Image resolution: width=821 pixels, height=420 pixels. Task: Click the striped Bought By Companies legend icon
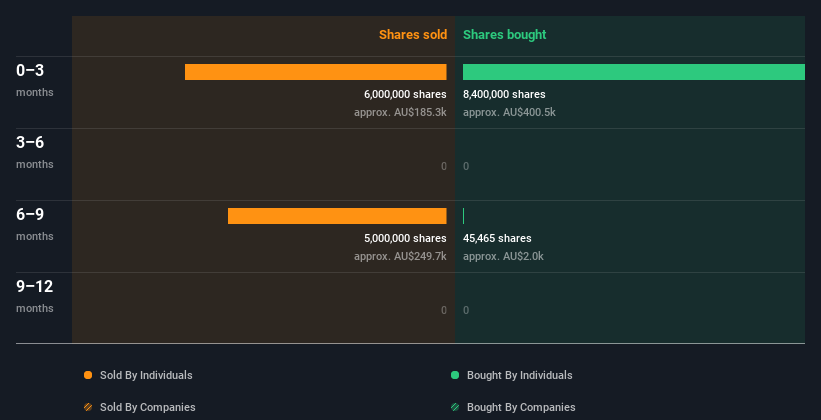[x=455, y=407]
